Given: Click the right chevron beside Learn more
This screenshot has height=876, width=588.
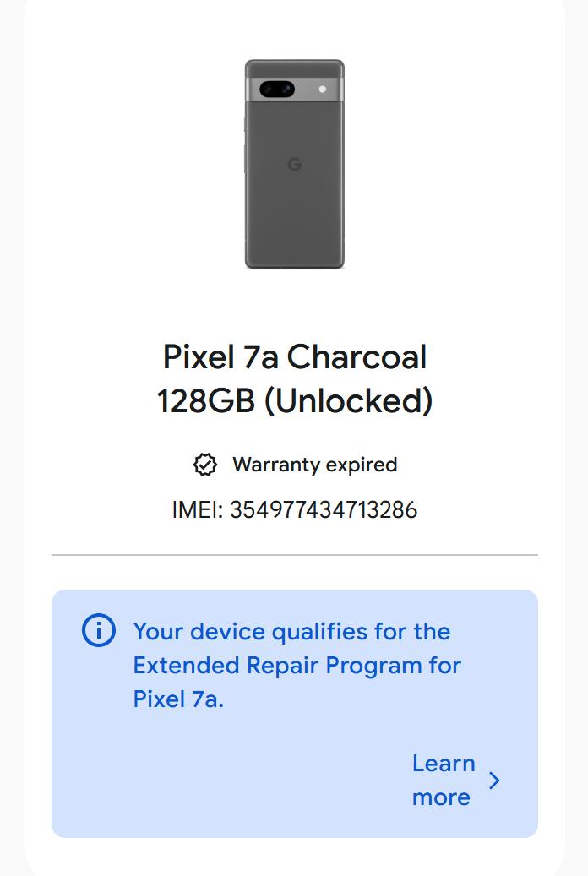Looking at the screenshot, I should (x=494, y=780).
